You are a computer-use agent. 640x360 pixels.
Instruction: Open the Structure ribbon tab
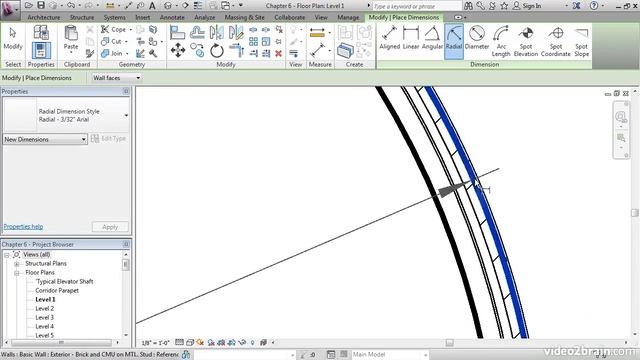pos(82,18)
